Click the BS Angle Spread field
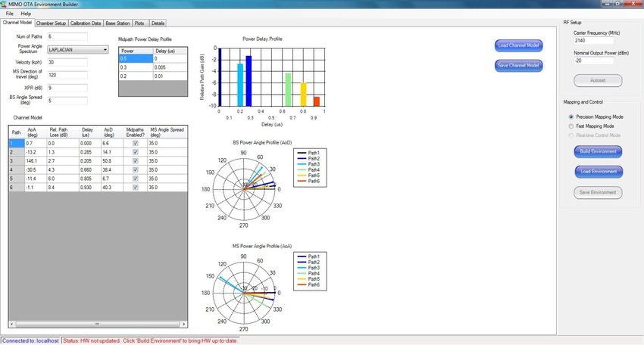The width and height of the screenshot is (644, 345). 67,101
